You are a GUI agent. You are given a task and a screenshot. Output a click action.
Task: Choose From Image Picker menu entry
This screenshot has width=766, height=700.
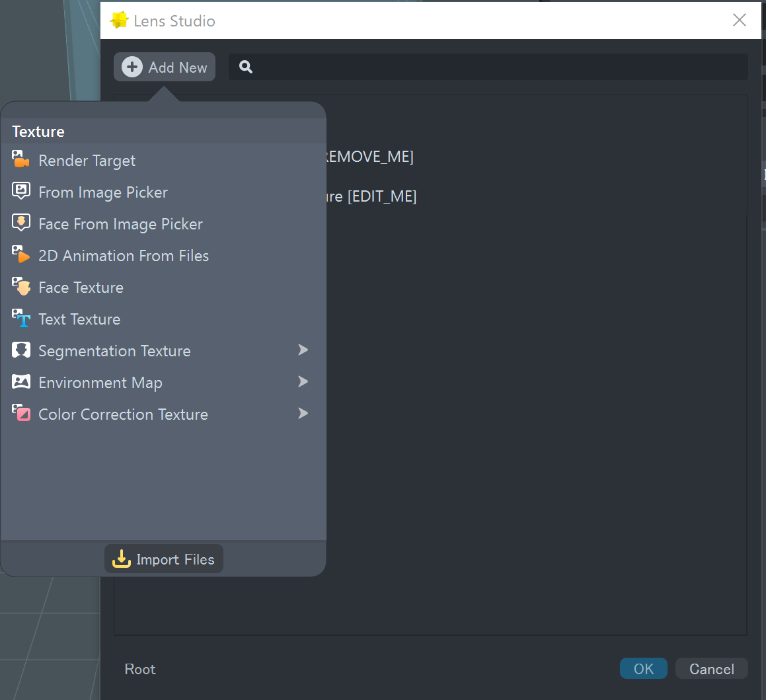click(163, 192)
